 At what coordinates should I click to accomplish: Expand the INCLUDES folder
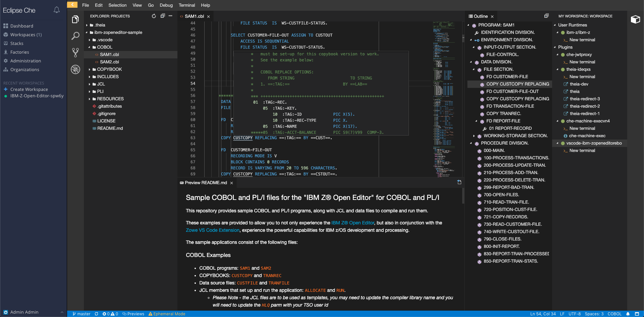click(x=90, y=77)
